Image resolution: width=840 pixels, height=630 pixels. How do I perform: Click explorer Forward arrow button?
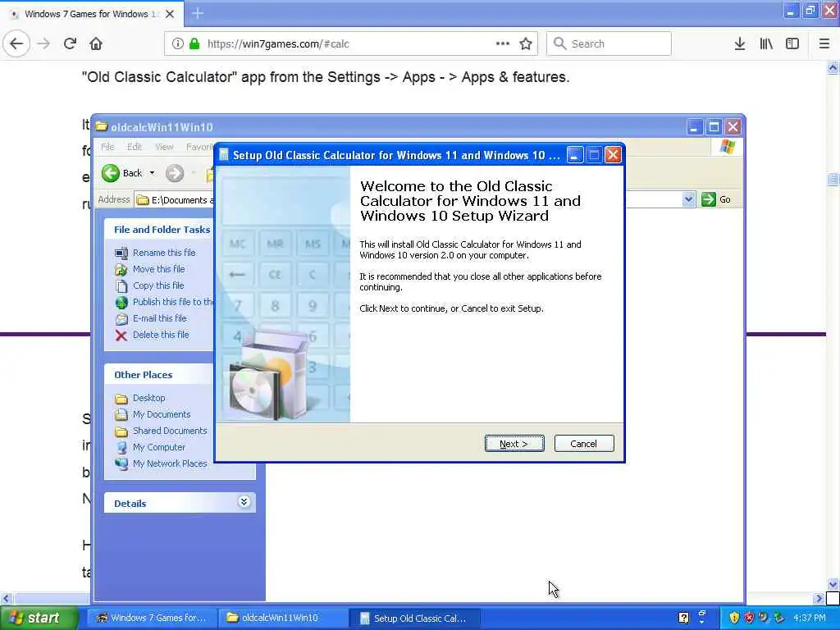174,173
